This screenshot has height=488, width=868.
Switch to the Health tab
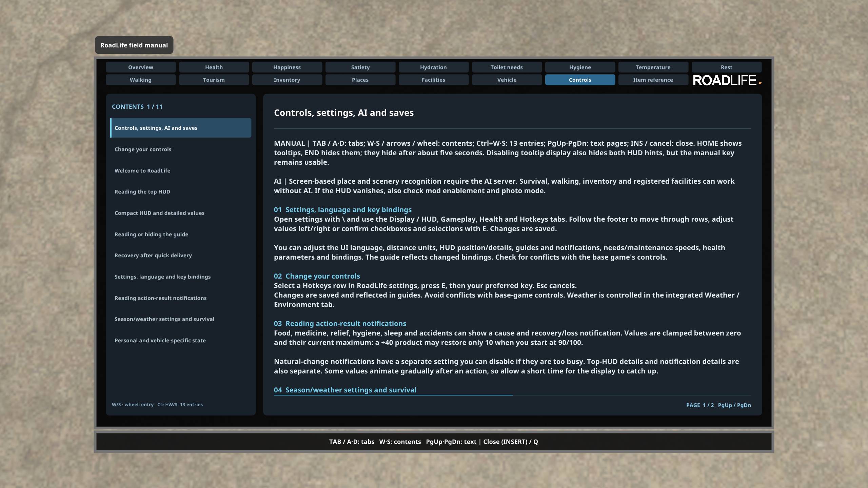point(214,67)
